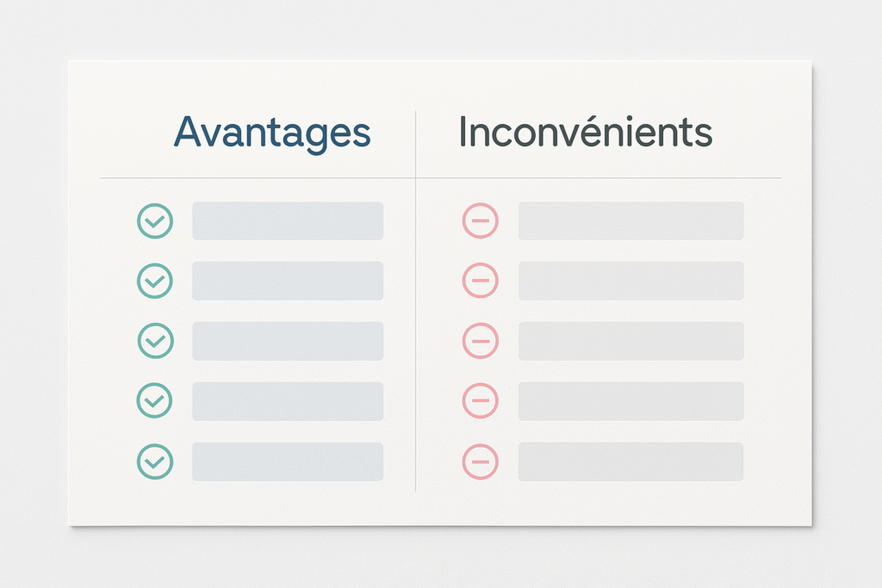Image resolution: width=882 pixels, height=588 pixels.
Task: Select the second Inconvénients placeholder bar
Action: [630, 281]
